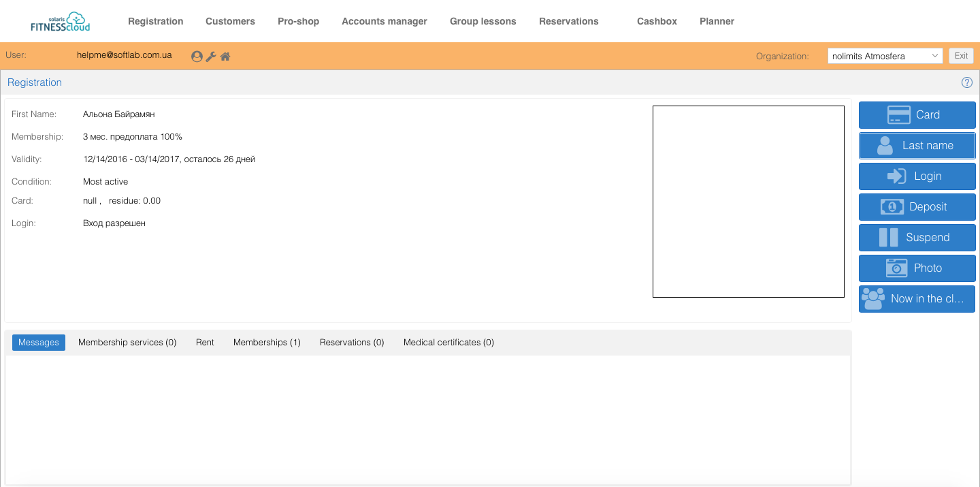Switch to Reservations (0) tab

click(352, 343)
